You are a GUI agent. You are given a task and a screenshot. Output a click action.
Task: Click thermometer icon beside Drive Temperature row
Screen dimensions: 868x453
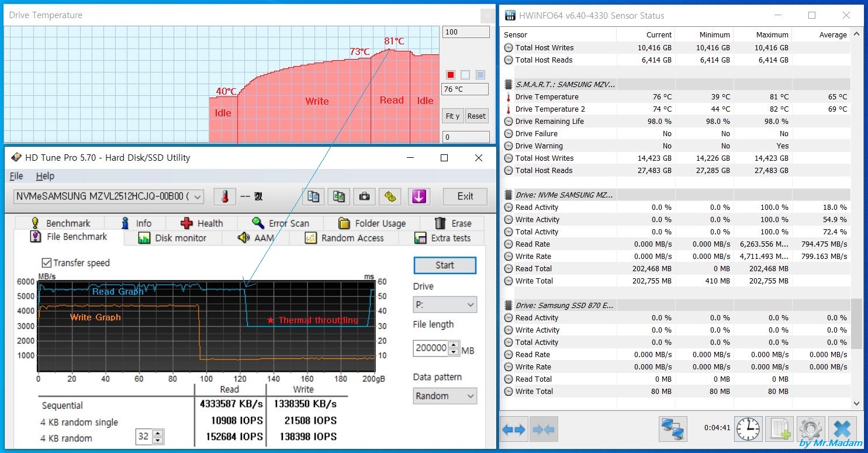click(509, 97)
